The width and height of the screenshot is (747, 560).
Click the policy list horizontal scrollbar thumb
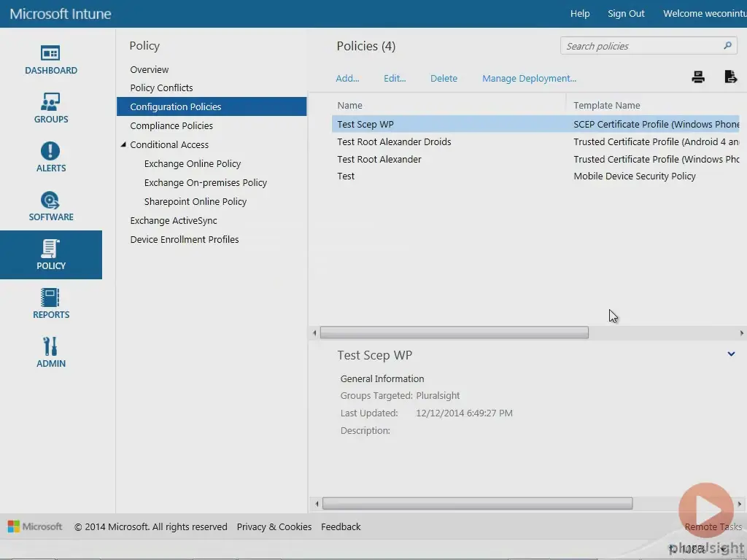[454, 332]
